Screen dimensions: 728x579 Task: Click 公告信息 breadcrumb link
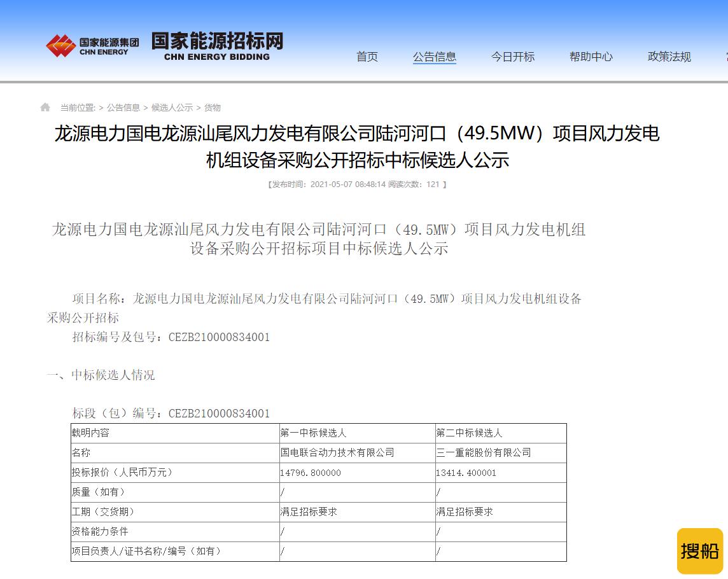123,108
